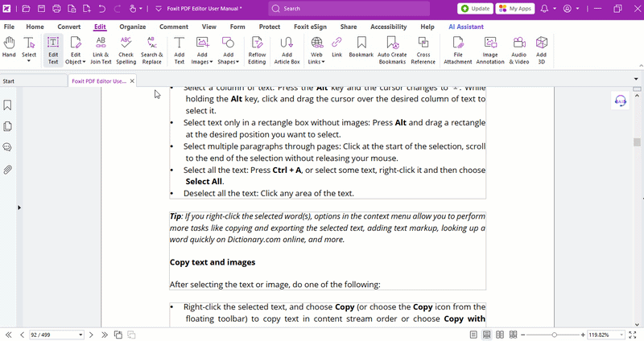Click the Undo arrow
Viewport: 644px width, 341px height.
click(102, 9)
